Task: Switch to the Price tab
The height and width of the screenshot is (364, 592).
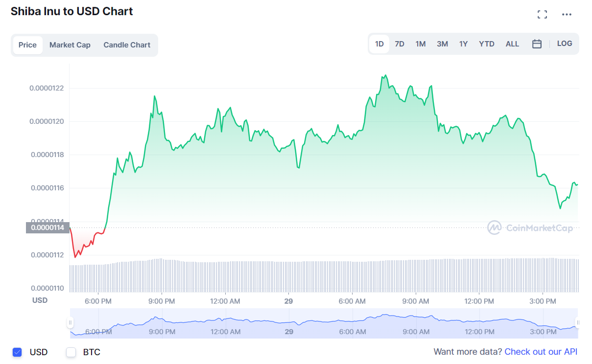Action: 27,45
